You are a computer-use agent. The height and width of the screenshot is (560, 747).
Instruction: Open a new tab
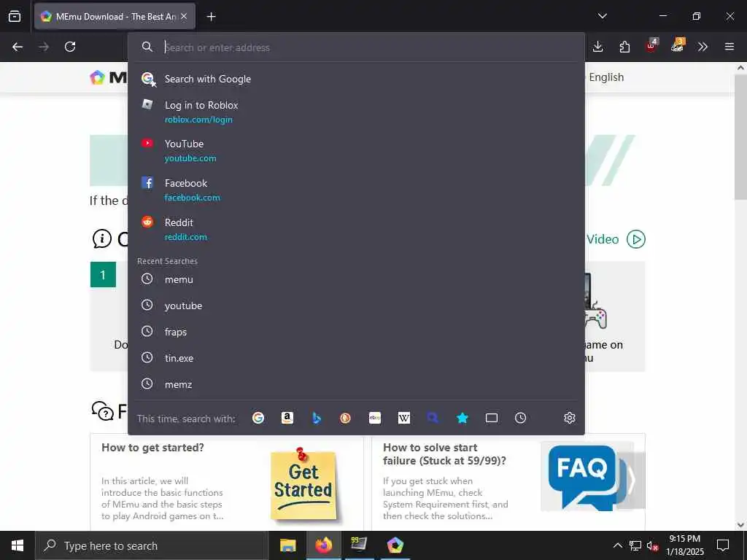tap(211, 17)
